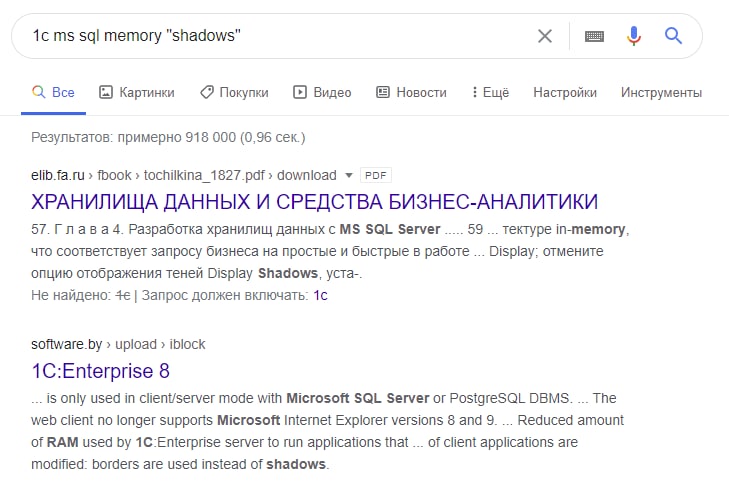Screen dimensions: 729x481
Task: Start voice search with microphone icon
Action: coord(634,36)
